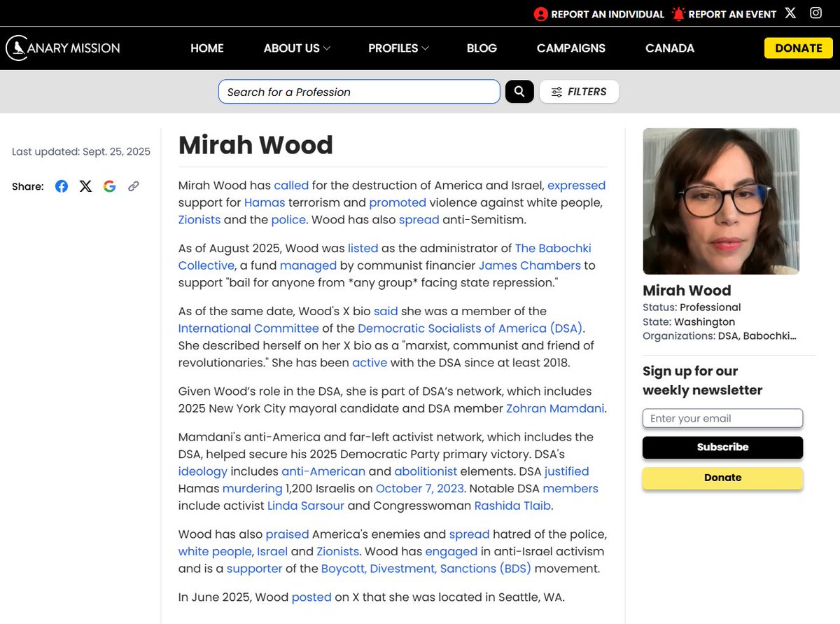Open the International Committee link
Image resolution: width=840 pixels, height=624 pixels.
click(248, 328)
